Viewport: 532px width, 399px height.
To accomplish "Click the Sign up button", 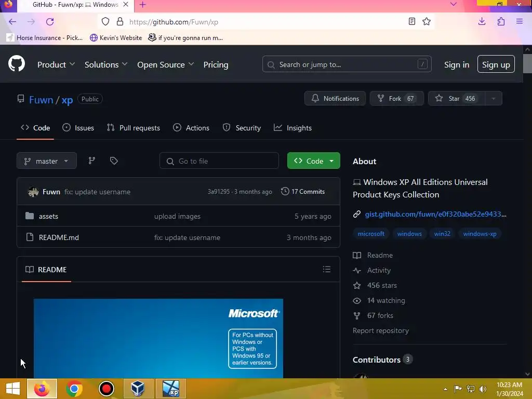I will 496,64.
